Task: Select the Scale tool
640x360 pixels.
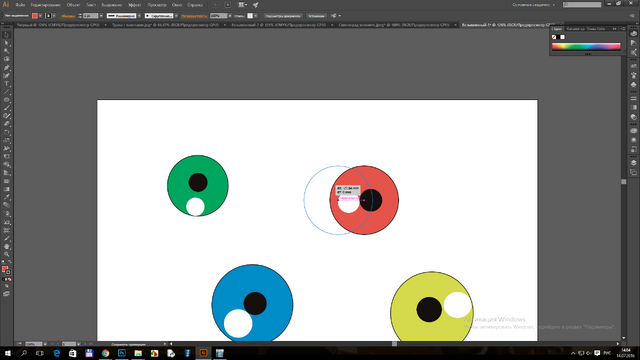Action: tap(6, 141)
